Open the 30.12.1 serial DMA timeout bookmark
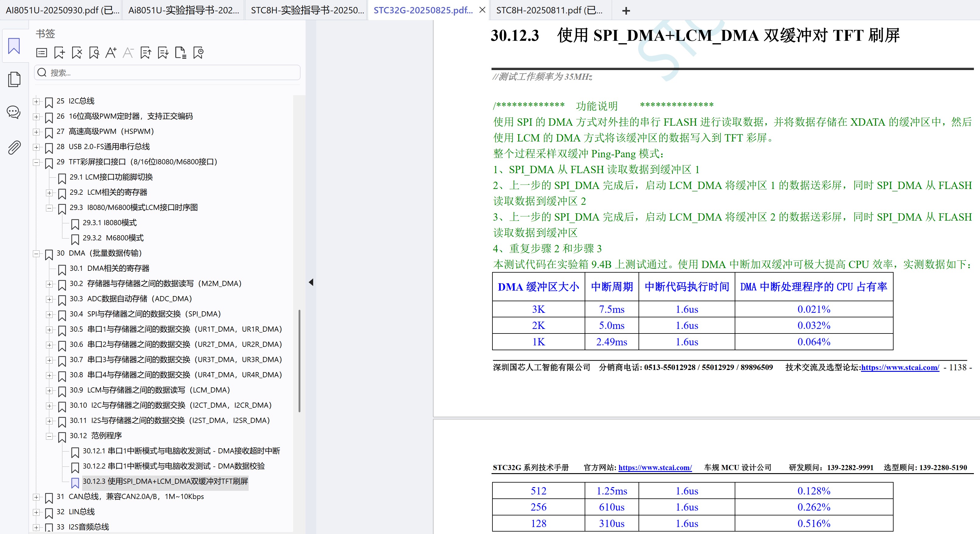The height and width of the screenshot is (534, 980). tap(181, 451)
